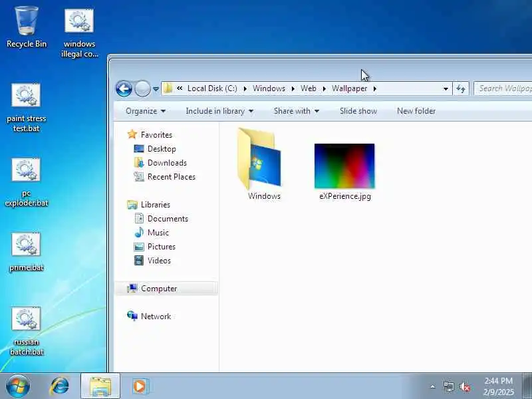Click the Videos filmstrip icon

tap(139, 261)
